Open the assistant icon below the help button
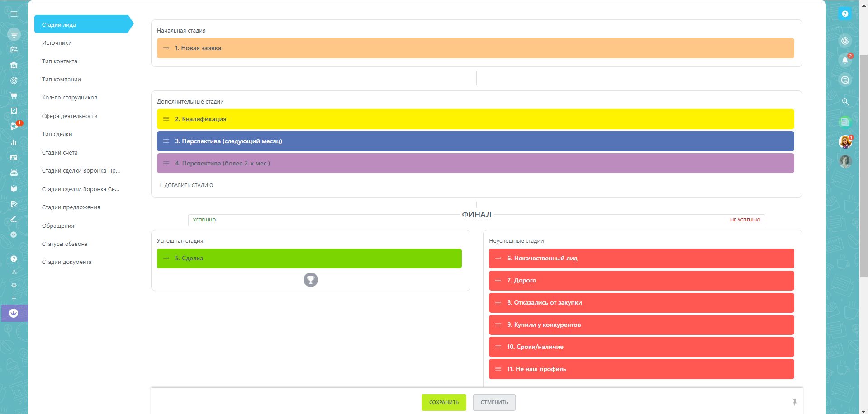This screenshot has height=414, width=868. coord(844,41)
